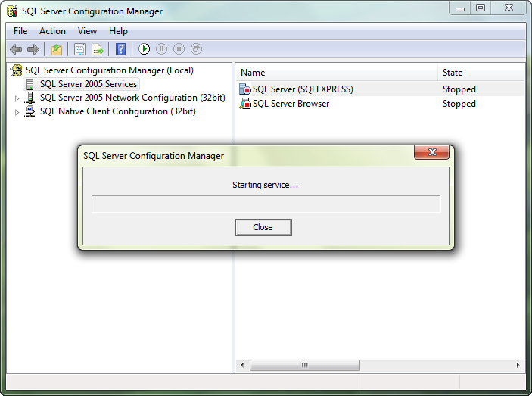532x396 pixels.
Task: Click Stopped state of SQL Server (SQLEXPRESS)
Action: (x=459, y=89)
